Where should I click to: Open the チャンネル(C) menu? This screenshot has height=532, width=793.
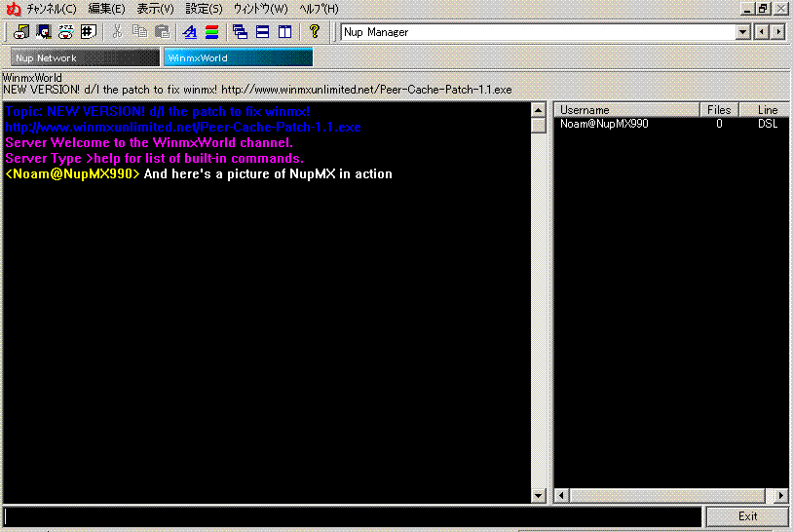52,9
